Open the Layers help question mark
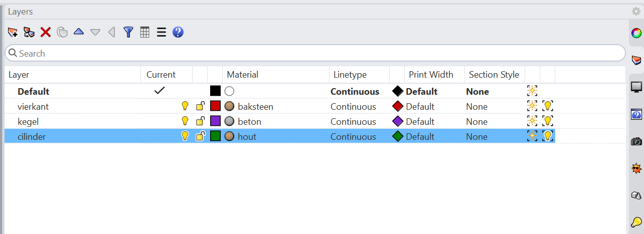Image resolution: width=644 pixels, height=234 pixels. click(178, 33)
